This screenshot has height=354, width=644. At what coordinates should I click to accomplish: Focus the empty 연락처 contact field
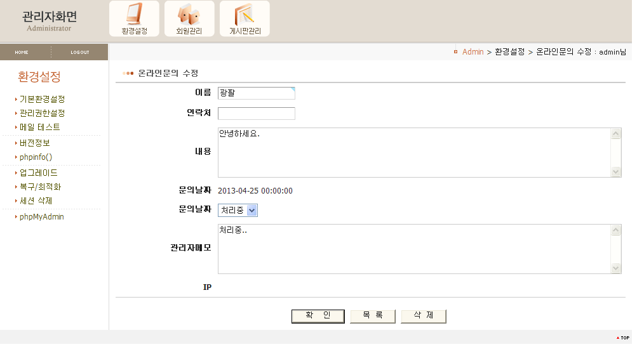[256, 114]
